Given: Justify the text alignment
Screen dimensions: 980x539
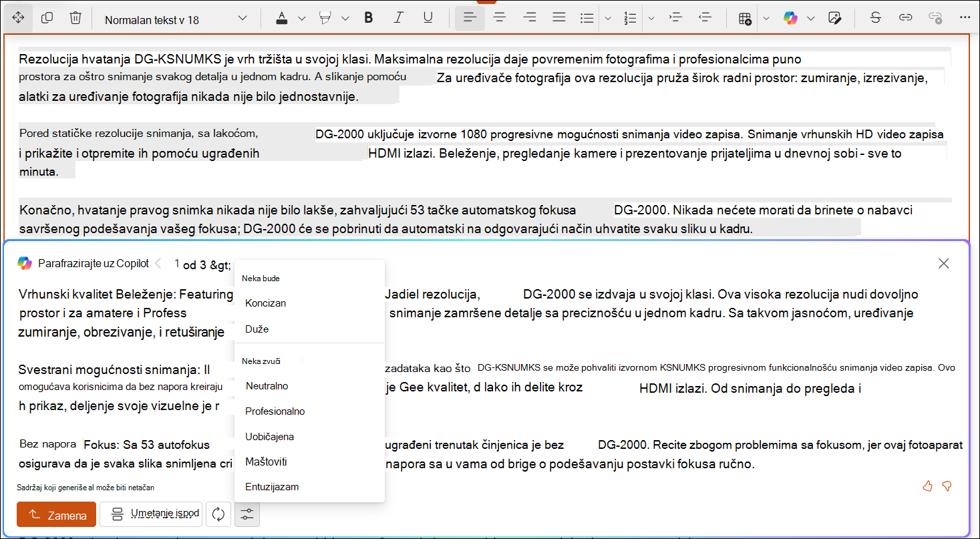Looking at the screenshot, I should (x=559, y=18).
